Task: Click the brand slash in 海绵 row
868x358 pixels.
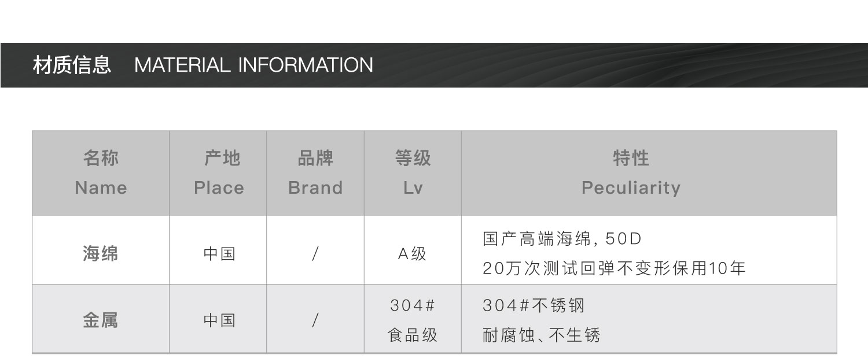Action: click(x=315, y=253)
